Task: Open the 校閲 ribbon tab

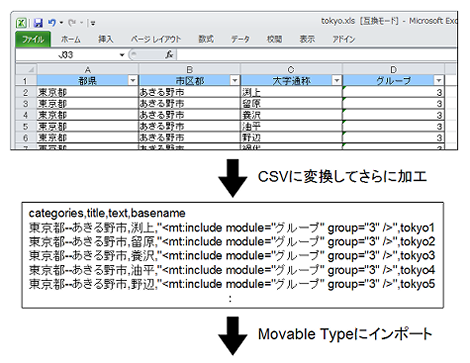Action: coord(274,39)
